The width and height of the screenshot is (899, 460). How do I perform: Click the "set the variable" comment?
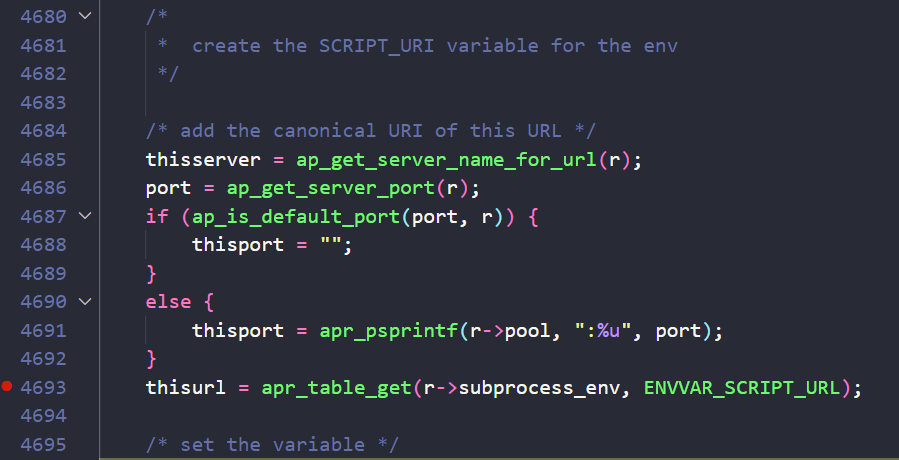tap(272, 445)
